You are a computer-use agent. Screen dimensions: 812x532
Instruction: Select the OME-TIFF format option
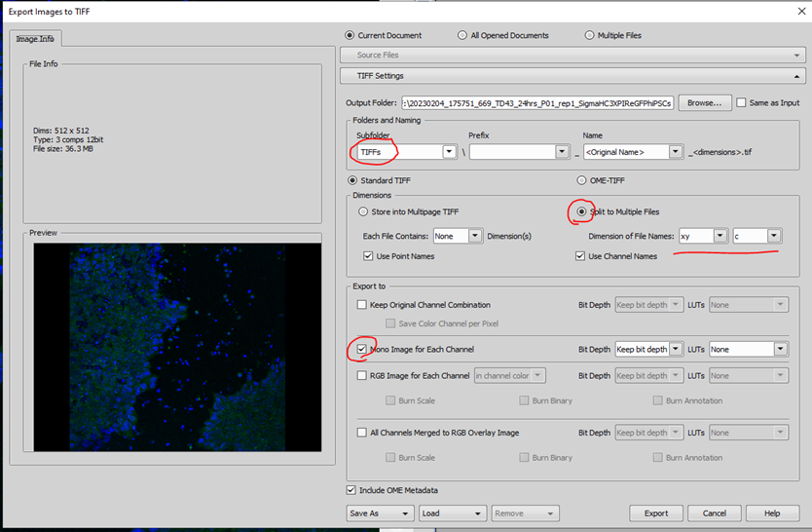point(582,180)
